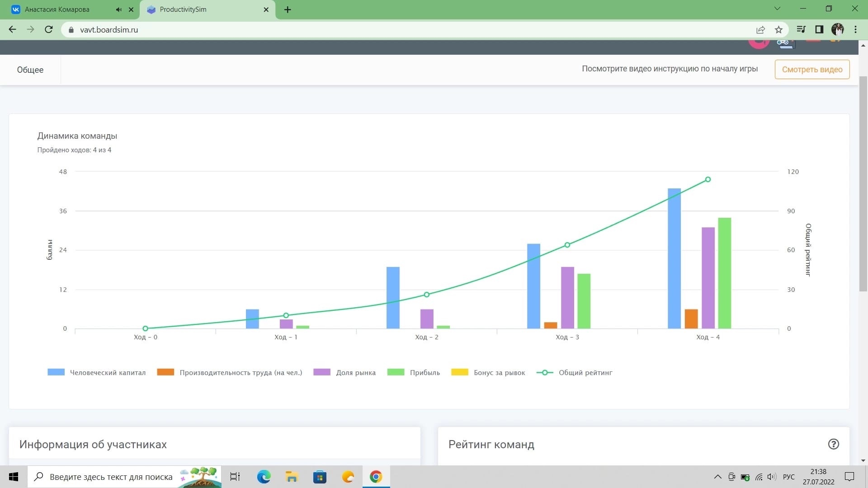Click the Chrome profile avatar
Image resolution: width=868 pixels, height=488 pixels.
click(x=838, y=29)
